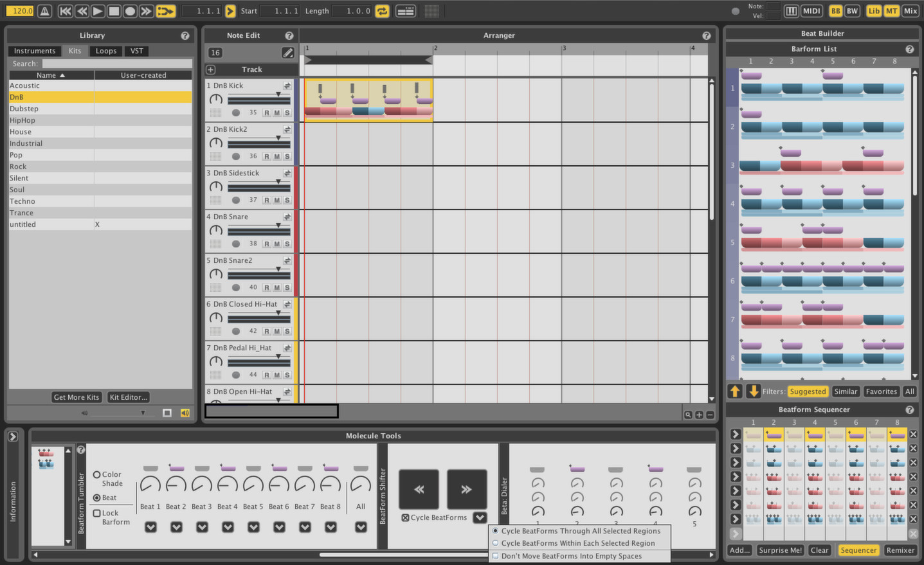The height and width of the screenshot is (565, 924).
Task: Open the Mixer with the Mix icon
Action: [910, 11]
